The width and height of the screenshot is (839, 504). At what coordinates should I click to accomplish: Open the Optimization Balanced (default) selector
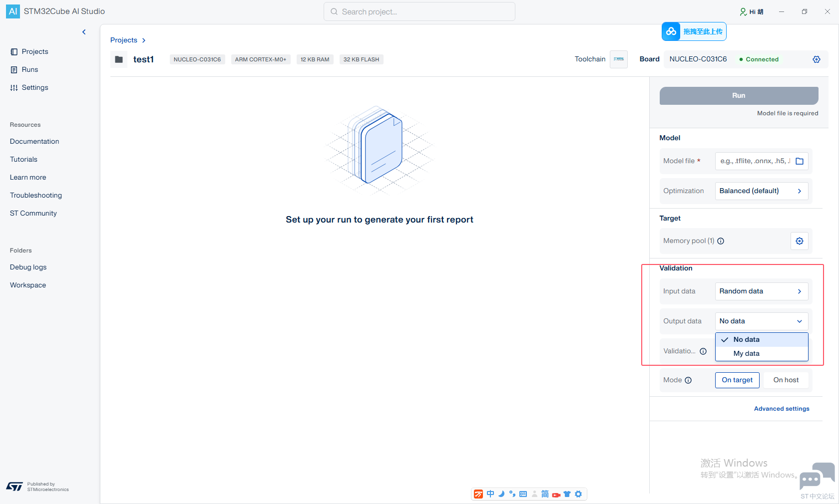pos(762,191)
